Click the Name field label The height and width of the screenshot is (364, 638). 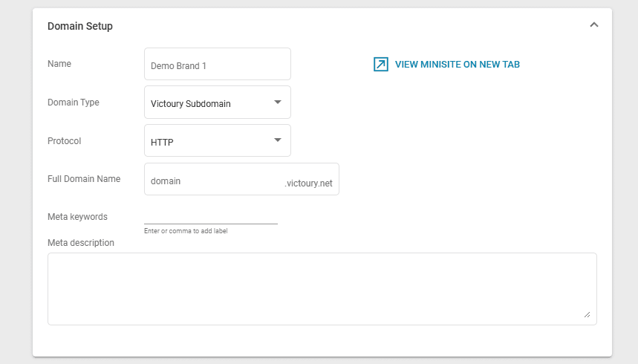(59, 64)
